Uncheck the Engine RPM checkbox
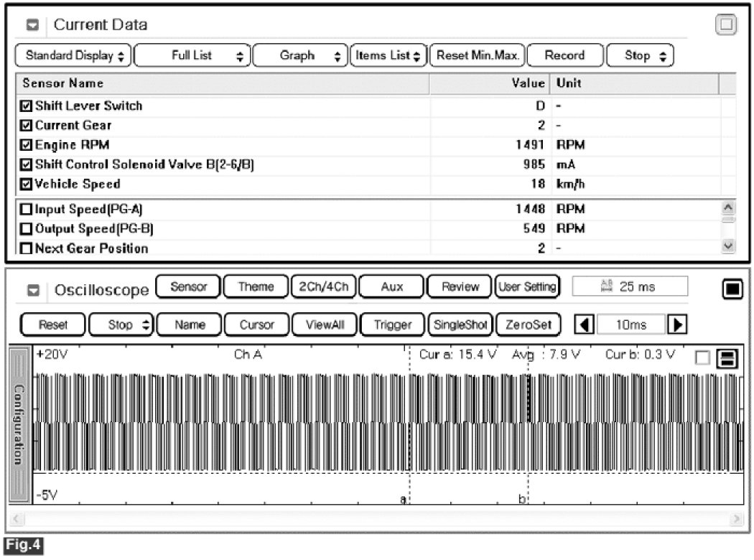 (x=27, y=145)
